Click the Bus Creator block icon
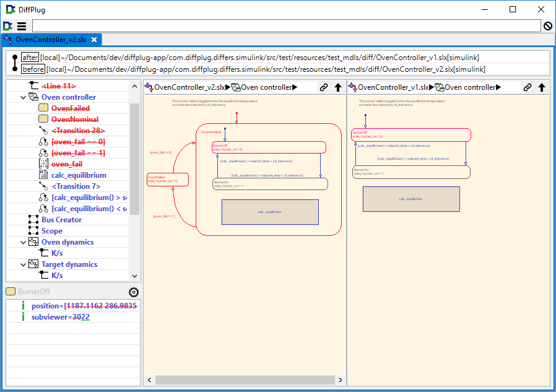 (33, 220)
